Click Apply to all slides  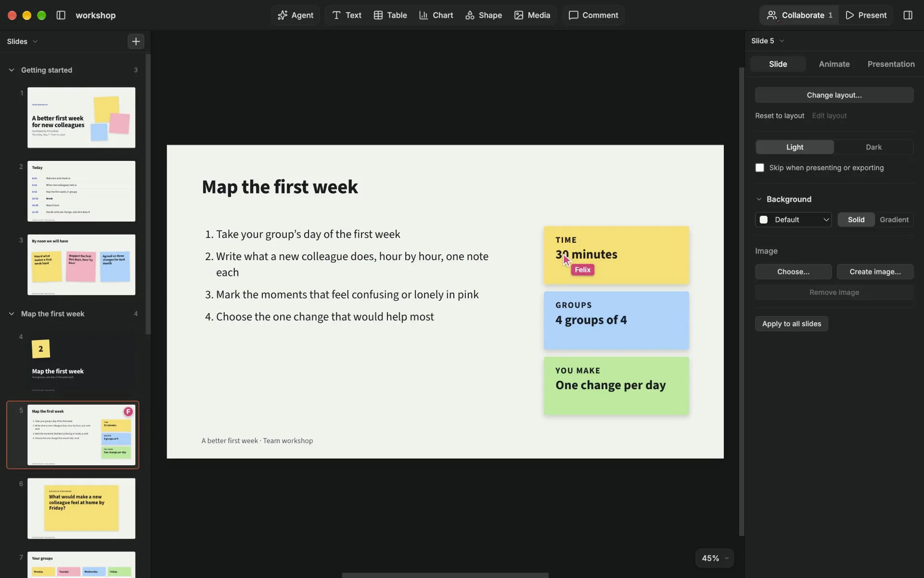pos(791,324)
